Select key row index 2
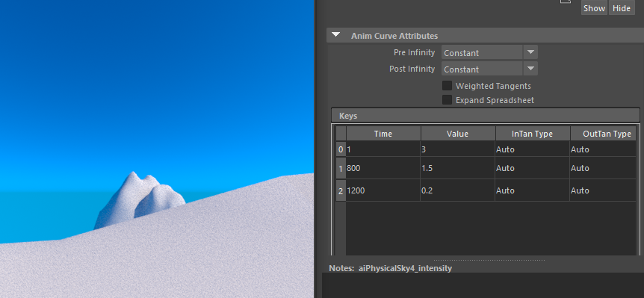This screenshot has width=644, height=298. tap(341, 190)
